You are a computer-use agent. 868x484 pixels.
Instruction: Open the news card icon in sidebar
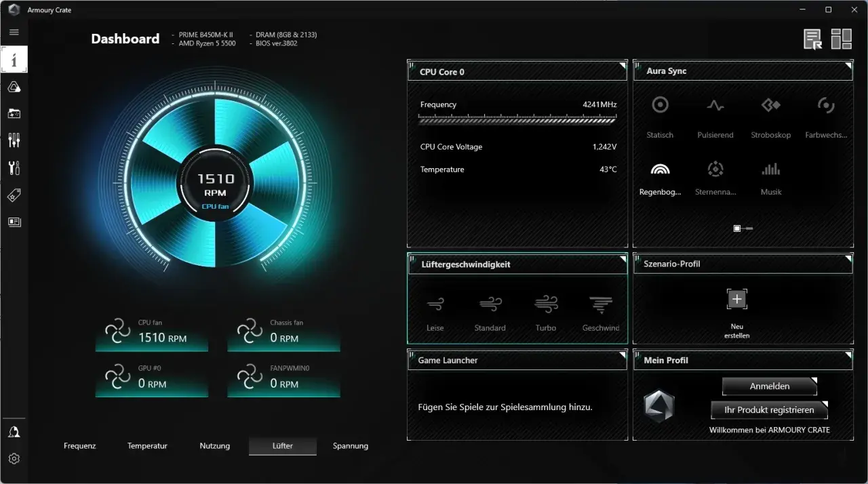(14, 222)
